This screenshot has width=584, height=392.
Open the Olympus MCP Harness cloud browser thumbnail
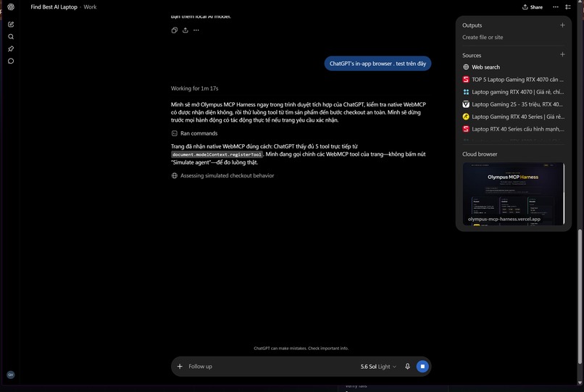513,193
